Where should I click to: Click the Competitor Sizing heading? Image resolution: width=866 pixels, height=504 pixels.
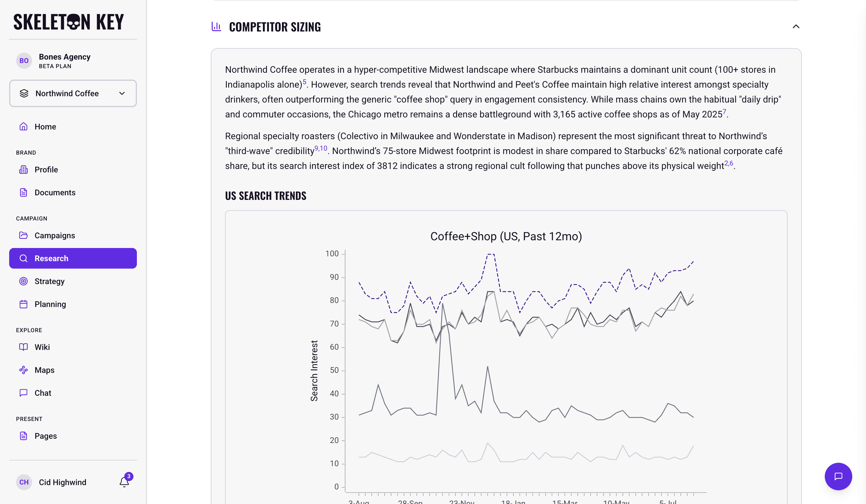click(x=275, y=27)
